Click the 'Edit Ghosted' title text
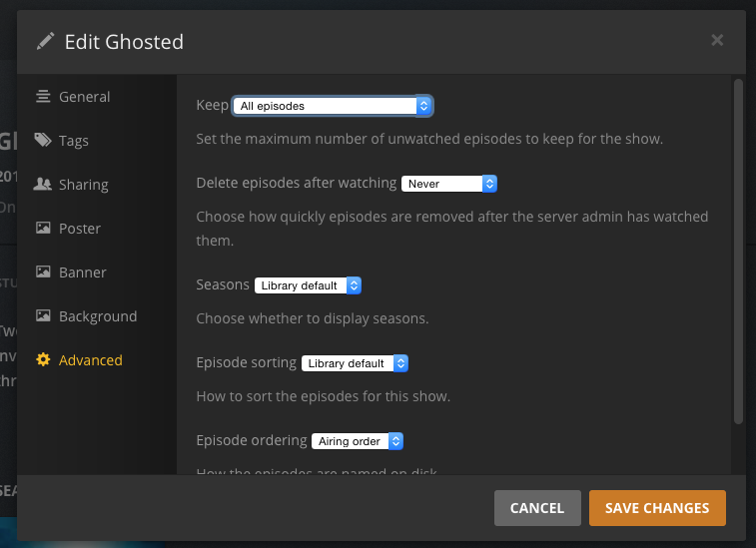The width and height of the screenshot is (756, 548). [x=124, y=42]
